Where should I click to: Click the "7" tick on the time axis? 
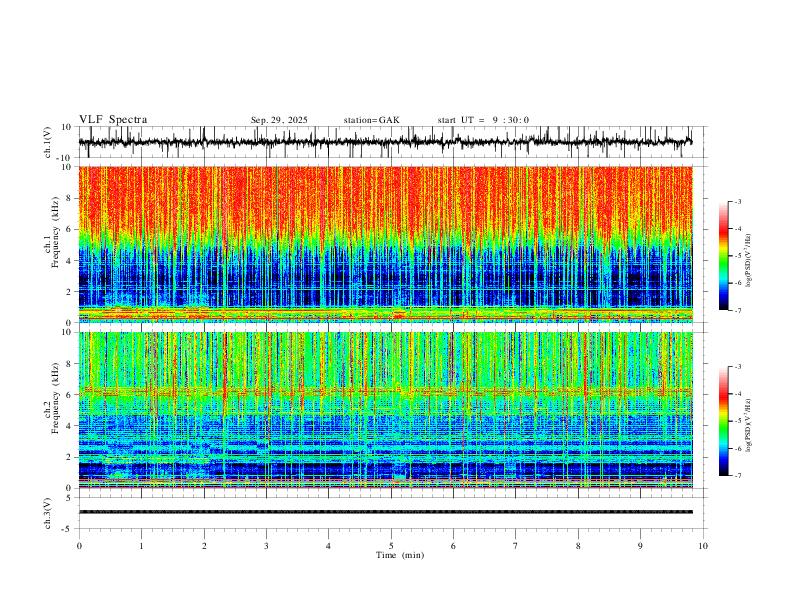[x=516, y=546]
